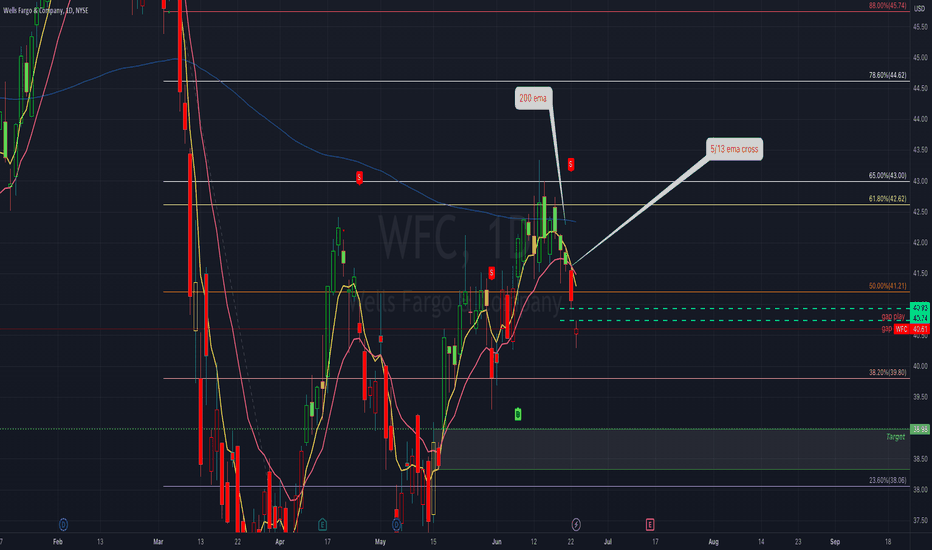
Task: Click 38.50 on the price axis
Action: tap(920, 459)
